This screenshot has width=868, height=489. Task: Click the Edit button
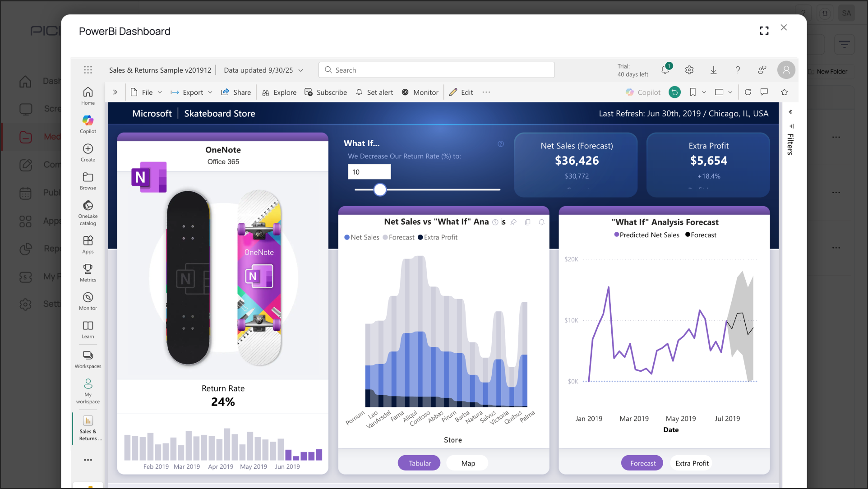[461, 92]
